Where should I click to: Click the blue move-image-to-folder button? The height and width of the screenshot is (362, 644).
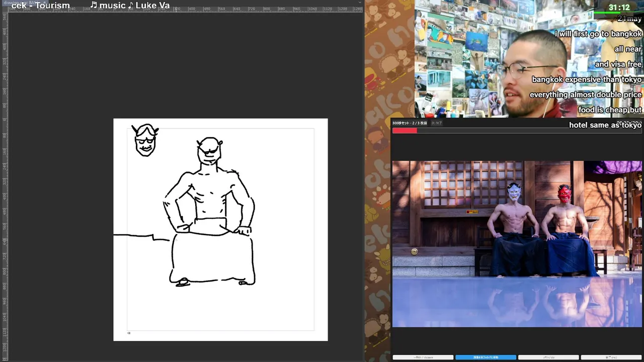[486, 357]
